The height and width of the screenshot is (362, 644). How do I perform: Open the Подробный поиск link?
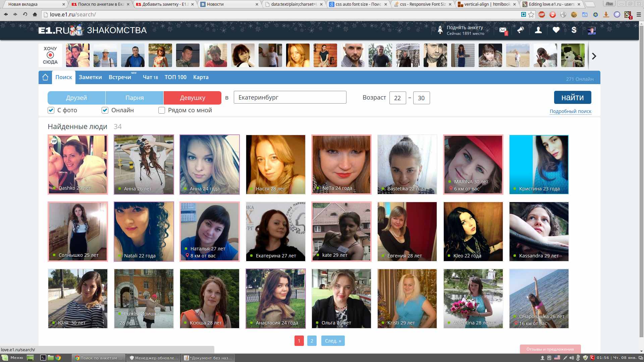(x=570, y=111)
